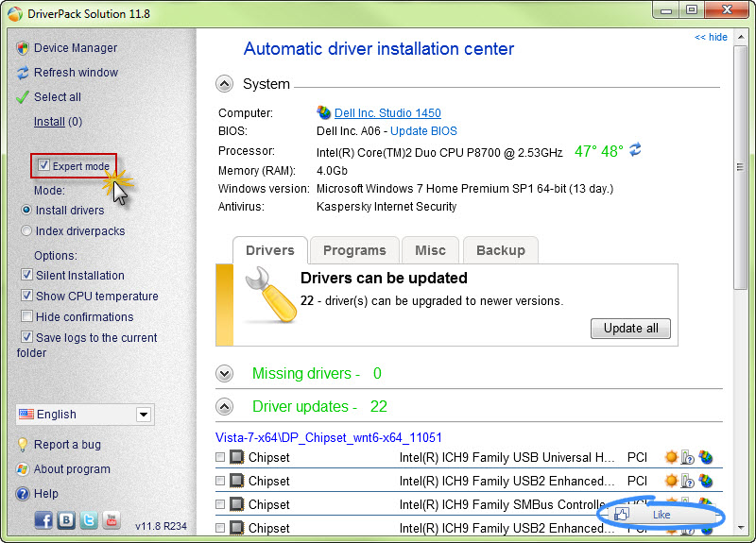Toggle Show CPU temperature option

tap(27, 296)
